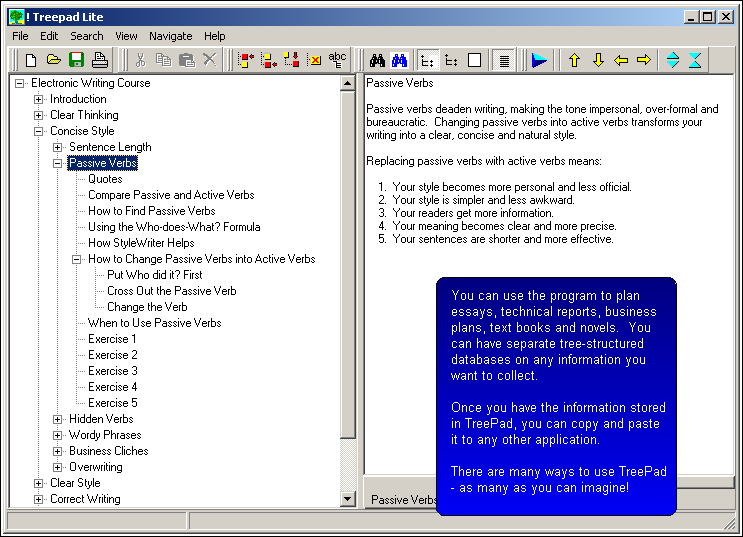Click the Print toolbar icon

99,60
